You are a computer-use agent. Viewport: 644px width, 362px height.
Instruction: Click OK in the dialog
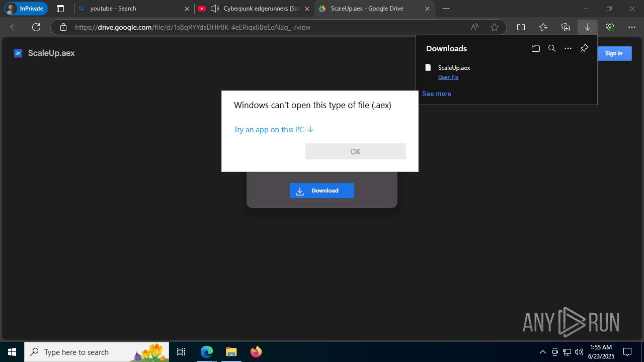(x=355, y=151)
